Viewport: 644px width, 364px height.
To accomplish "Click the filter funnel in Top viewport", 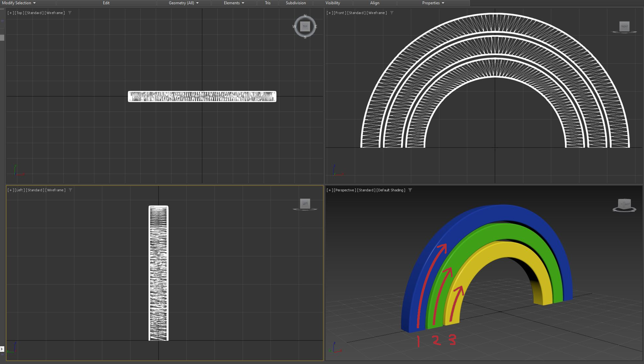I will (70, 13).
